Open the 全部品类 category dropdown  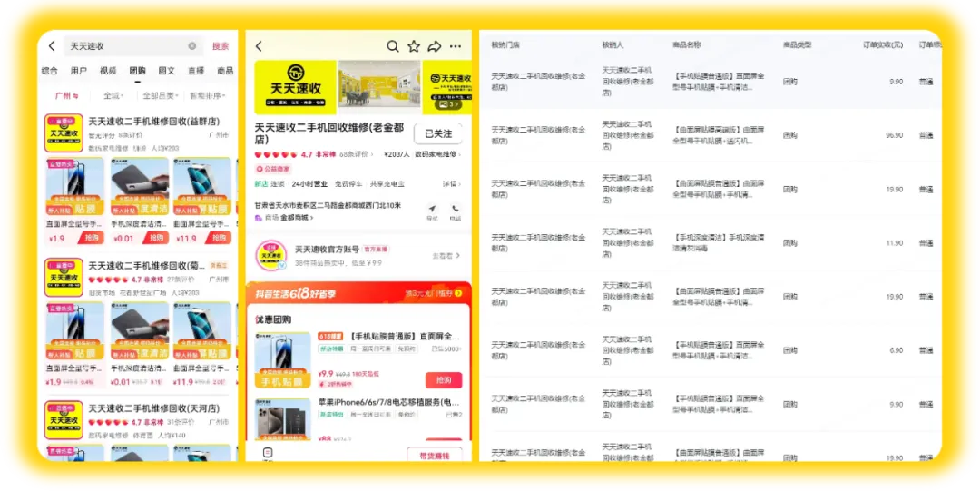click(161, 95)
